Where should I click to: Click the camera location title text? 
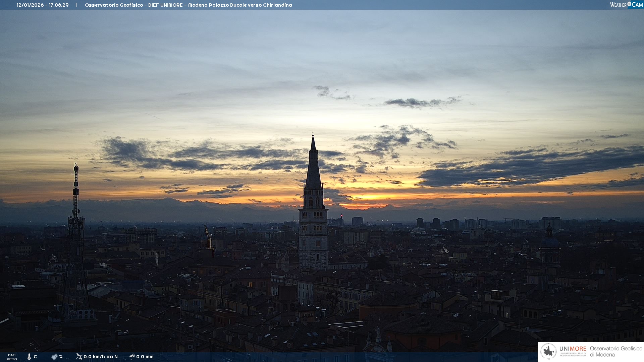(x=188, y=5)
